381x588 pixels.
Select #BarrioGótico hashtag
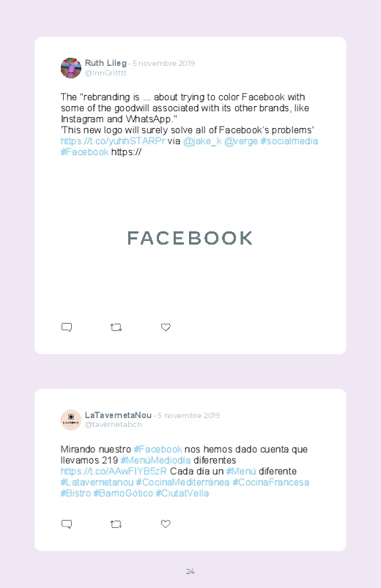click(123, 493)
